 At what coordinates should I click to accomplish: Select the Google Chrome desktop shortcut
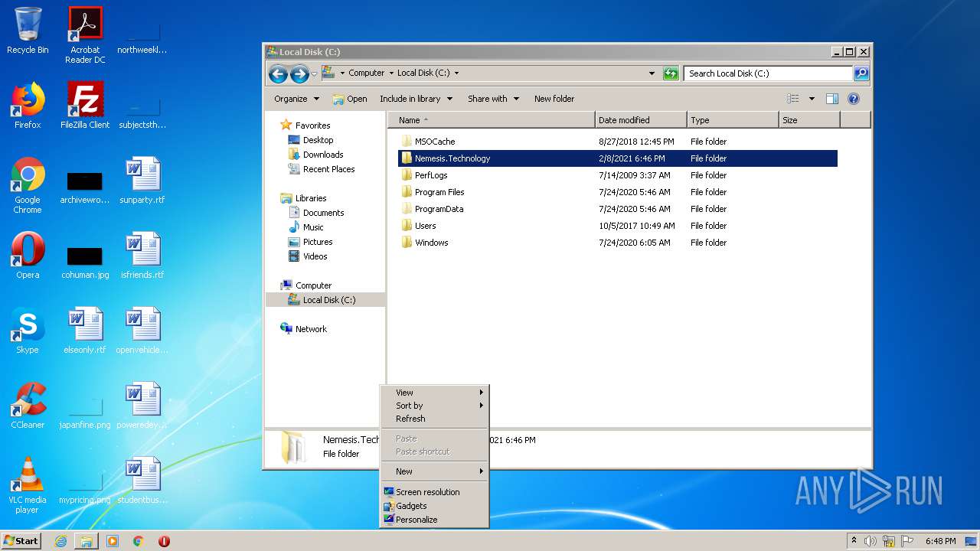coord(28,185)
